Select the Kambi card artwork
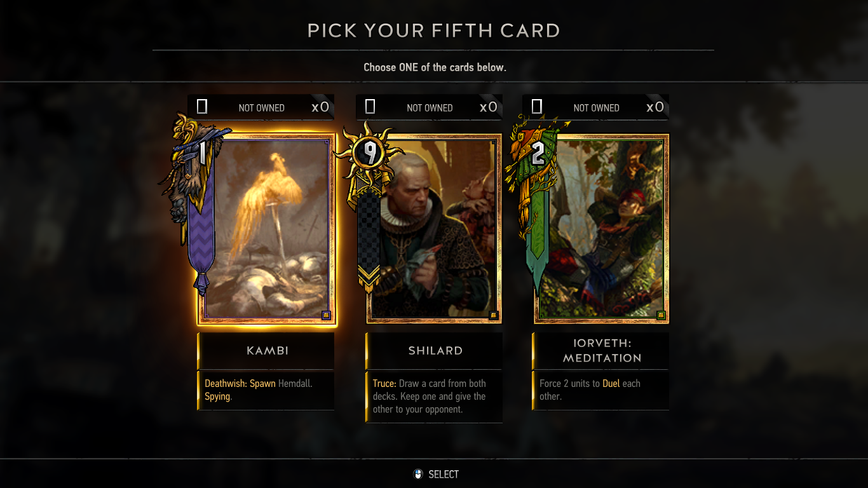Viewport: 868px width, 488px height. click(268, 229)
